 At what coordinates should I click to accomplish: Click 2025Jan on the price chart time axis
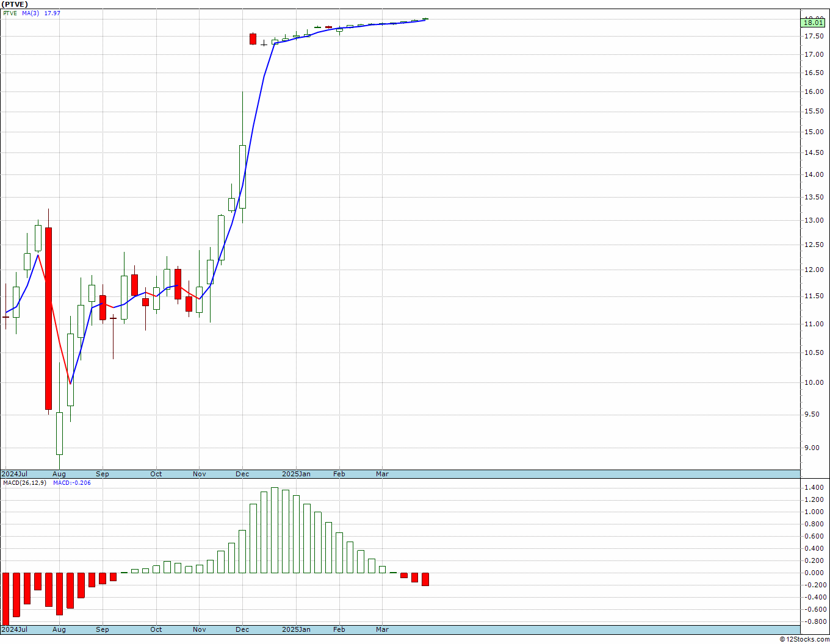pos(297,474)
